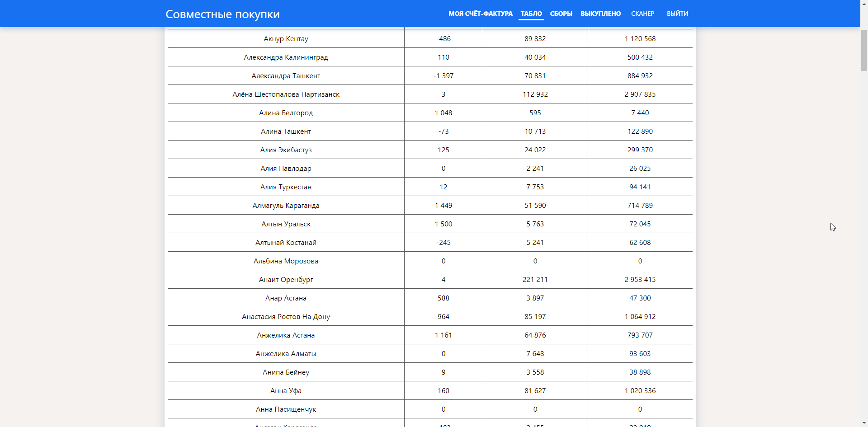The height and width of the screenshot is (427, 868).
Task: Click name Алтынай Костанай
Action: point(286,243)
